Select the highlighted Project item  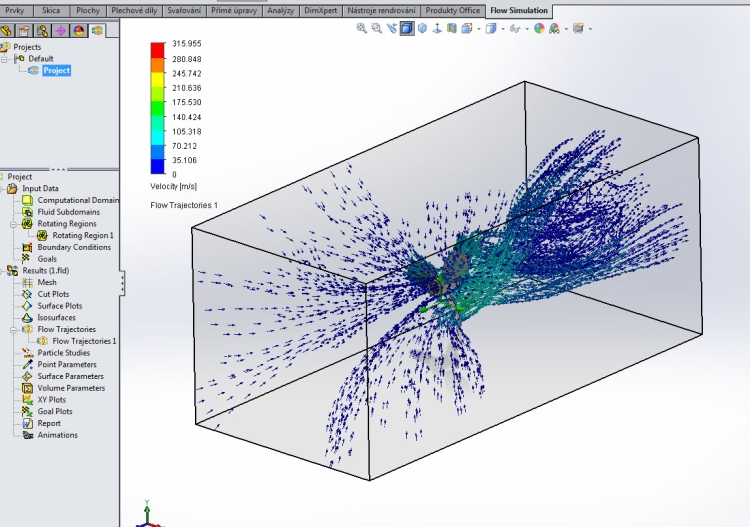(x=56, y=70)
